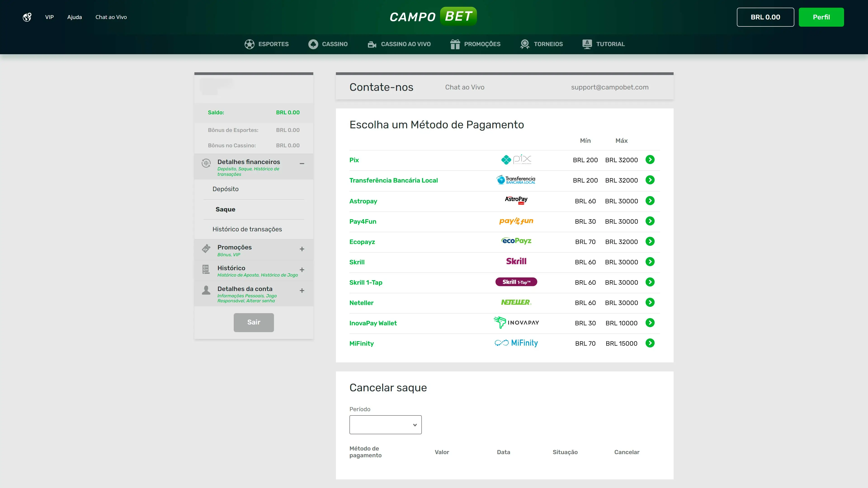Click green arrow in Pay4Fun row
The height and width of the screenshot is (488, 868).
point(650,221)
